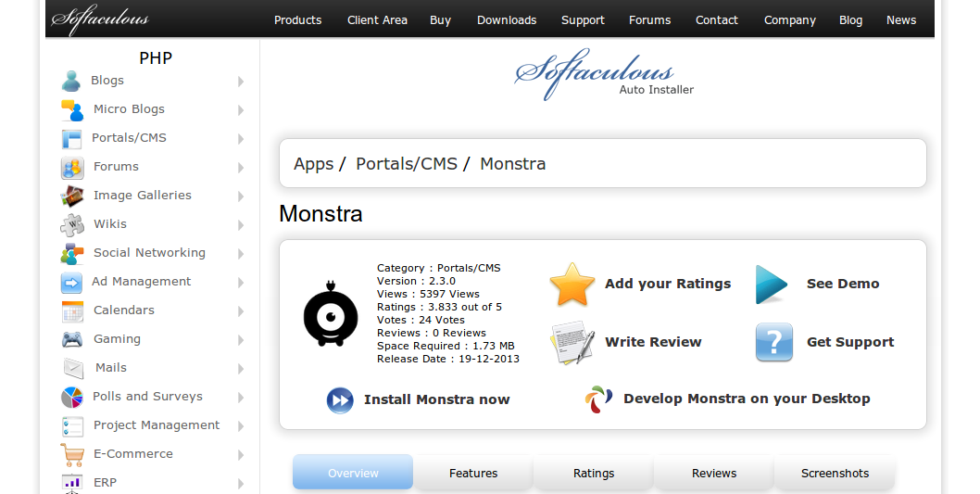Click the Develop on Desktop swirl icon
The height and width of the screenshot is (494, 980).
coord(598,399)
